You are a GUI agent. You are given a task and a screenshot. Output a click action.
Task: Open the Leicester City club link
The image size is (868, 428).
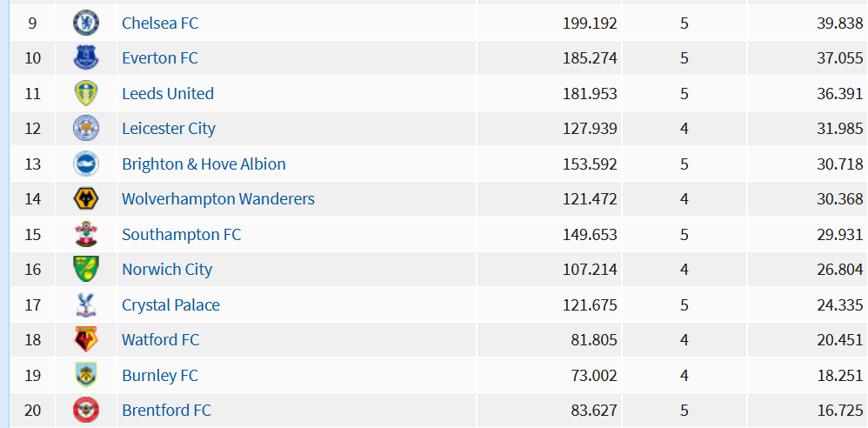[169, 129]
